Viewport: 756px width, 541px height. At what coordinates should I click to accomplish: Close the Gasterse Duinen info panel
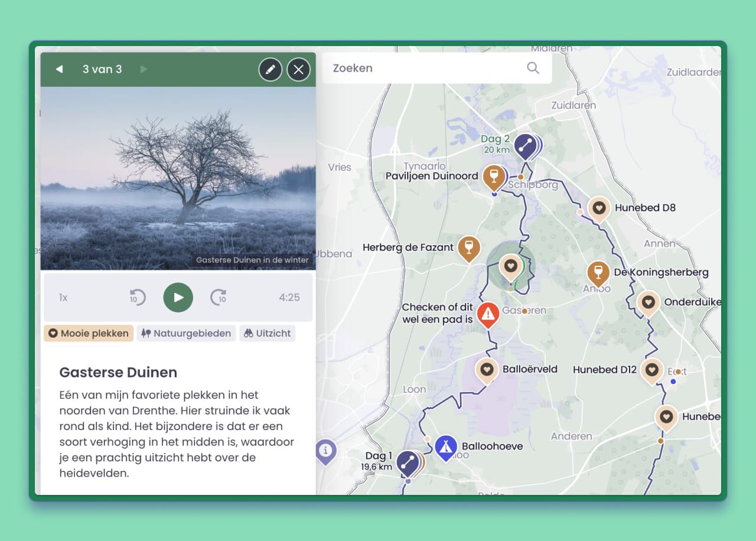click(x=298, y=70)
